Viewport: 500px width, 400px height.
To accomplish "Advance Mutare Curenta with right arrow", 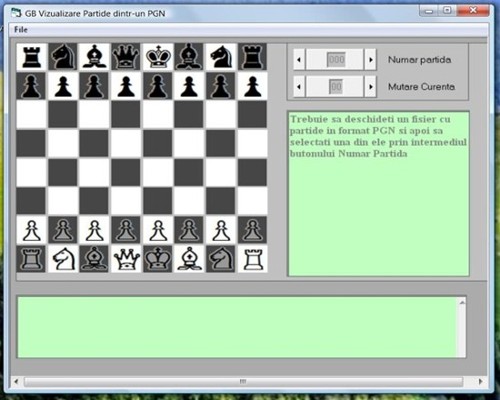I will point(371,87).
